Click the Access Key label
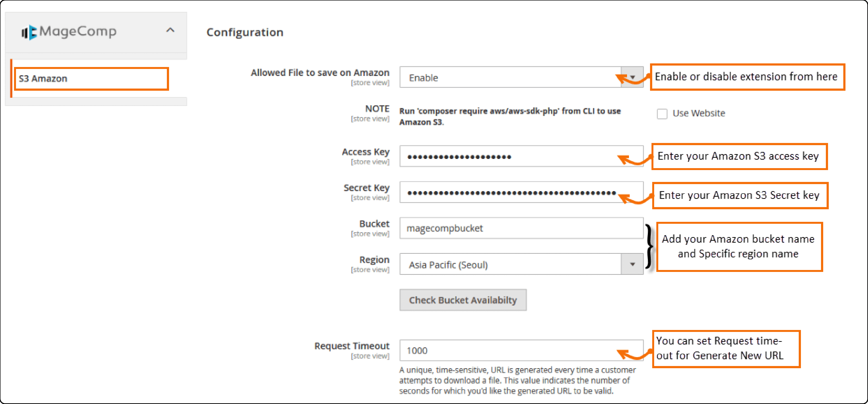The width and height of the screenshot is (868, 404). tap(366, 152)
